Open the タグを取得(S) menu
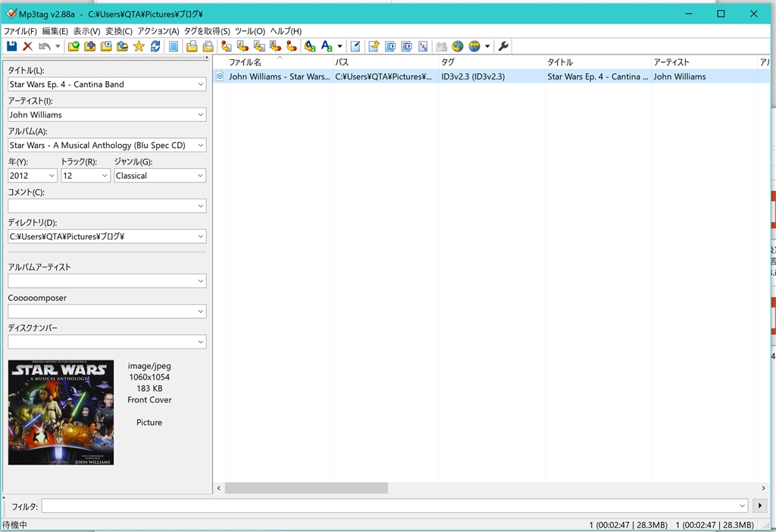Viewport: 776px width, 532px height. click(x=207, y=31)
